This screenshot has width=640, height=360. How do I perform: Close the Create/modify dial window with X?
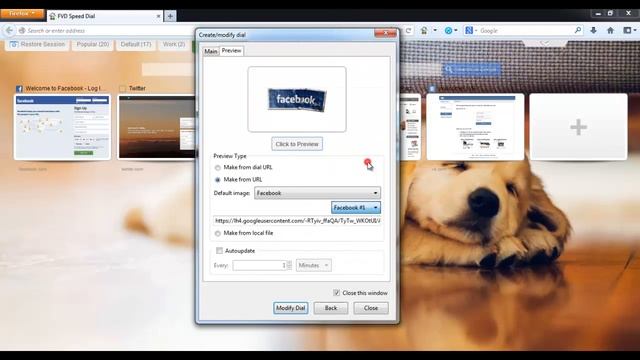385,33
